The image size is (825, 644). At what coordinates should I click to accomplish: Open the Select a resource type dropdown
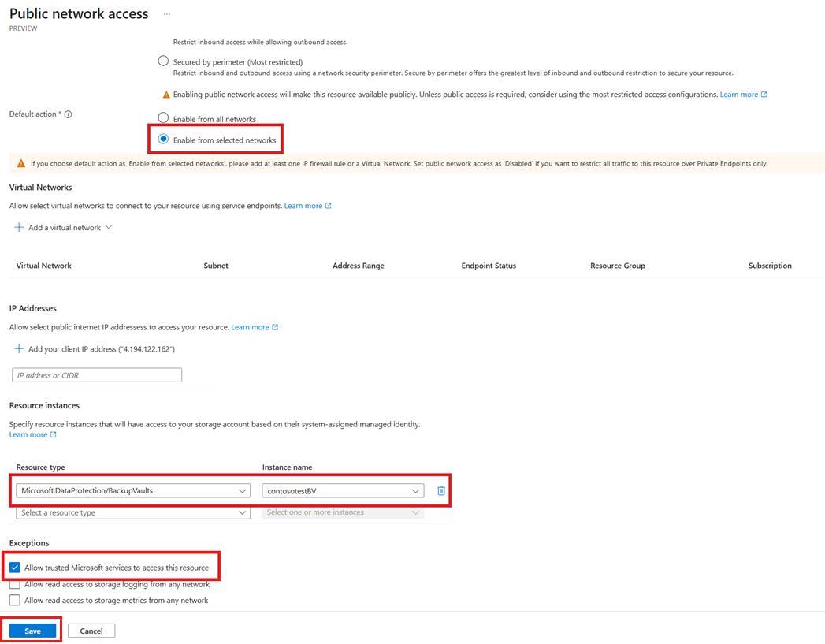(133, 512)
